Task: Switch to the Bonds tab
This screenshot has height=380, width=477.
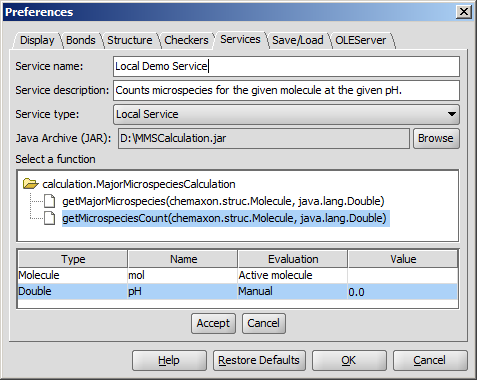Action: pyautogui.click(x=81, y=40)
